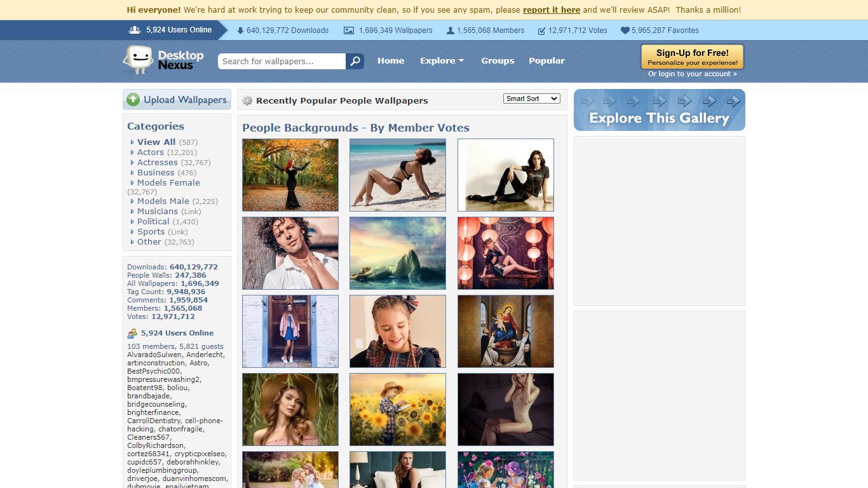
Task: Open the woman in straw hat thumbnail
Action: pyautogui.click(x=290, y=409)
